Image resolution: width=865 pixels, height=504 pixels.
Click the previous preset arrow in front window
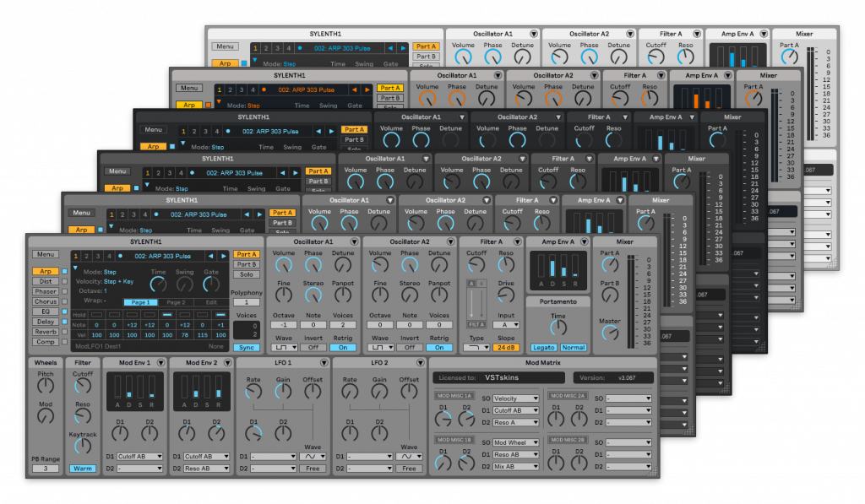(211, 256)
